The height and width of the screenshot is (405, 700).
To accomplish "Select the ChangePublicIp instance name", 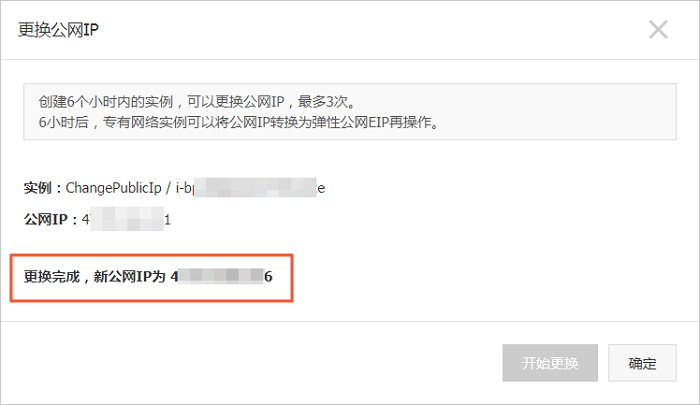I will tap(113, 188).
